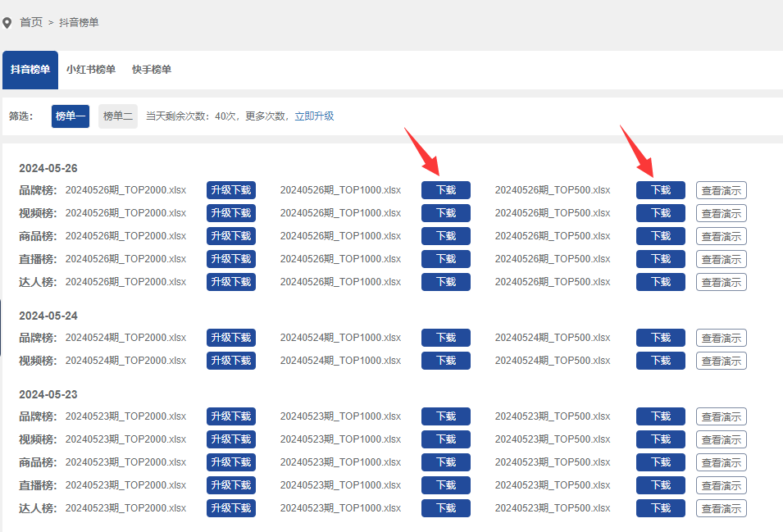783x532 pixels.
Task: Click 查看演示 for 20240523 达人榜
Action: point(721,508)
